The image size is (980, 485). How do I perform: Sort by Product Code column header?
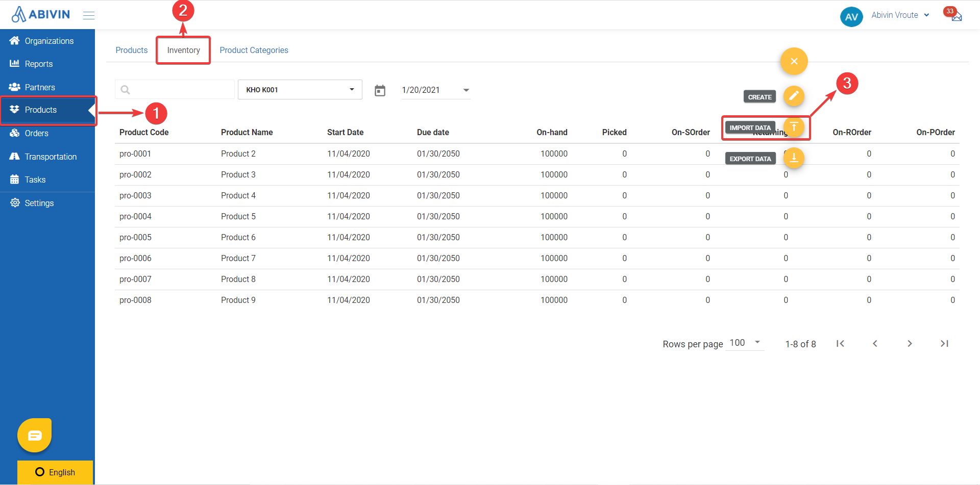(144, 132)
